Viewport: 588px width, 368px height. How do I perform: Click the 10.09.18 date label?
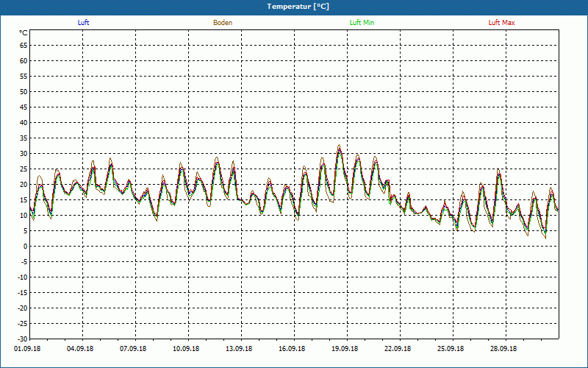tap(186, 349)
